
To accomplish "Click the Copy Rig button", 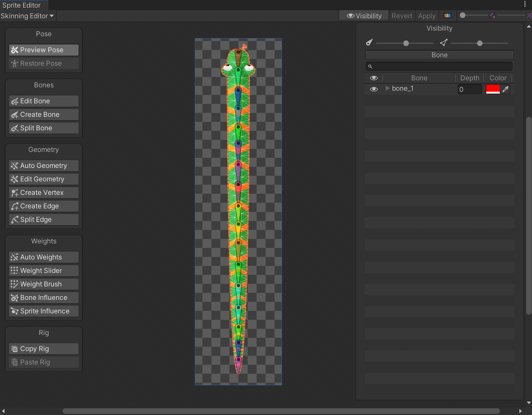I will coord(44,349).
